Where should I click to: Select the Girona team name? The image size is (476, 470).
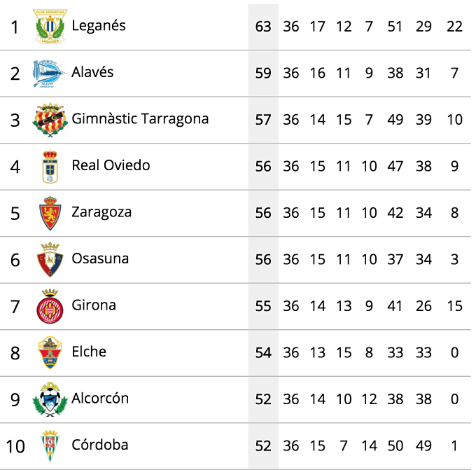(x=94, y=305)
